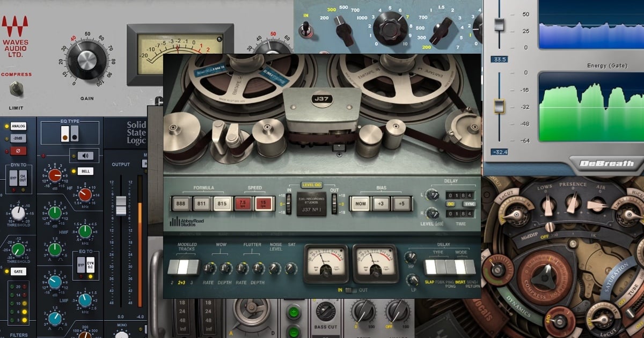Click the DYN S.C button under EQ TO

point(90,265)
